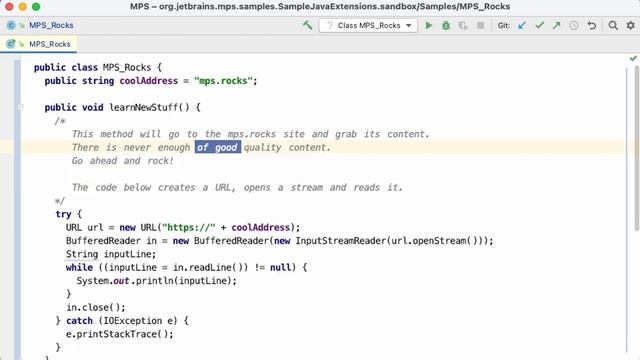Click comment line starting "This method will"
This screenshot has height=360, width=640.
tap(251, 134)
